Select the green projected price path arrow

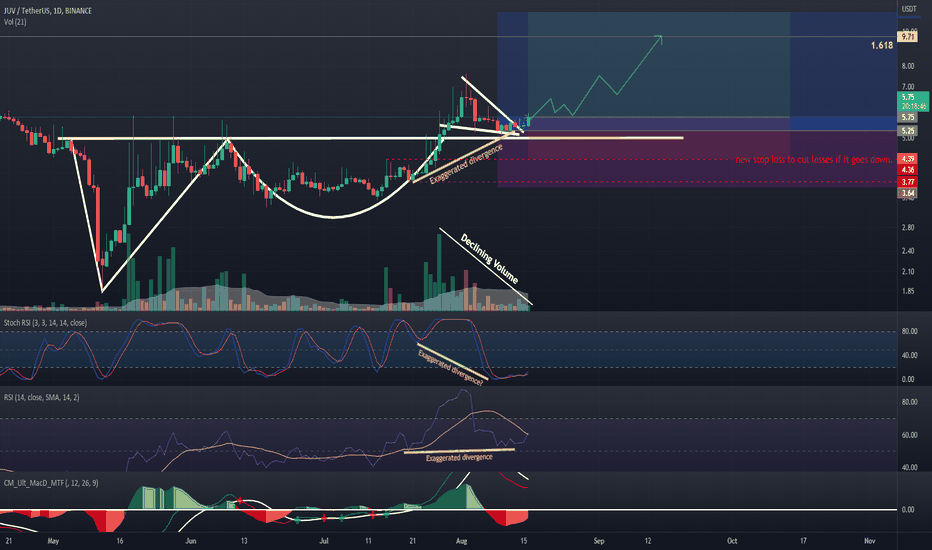click(595, 77)
